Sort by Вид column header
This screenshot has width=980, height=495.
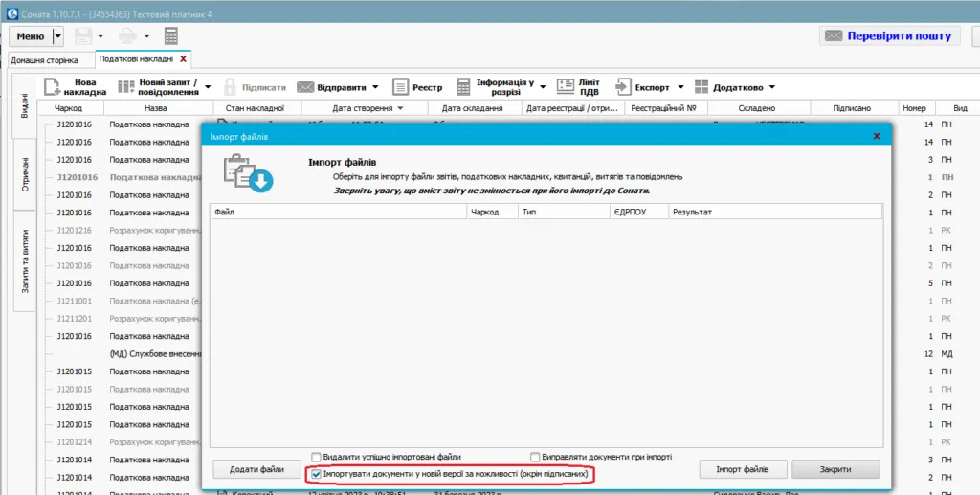click(x=960, y=108)
